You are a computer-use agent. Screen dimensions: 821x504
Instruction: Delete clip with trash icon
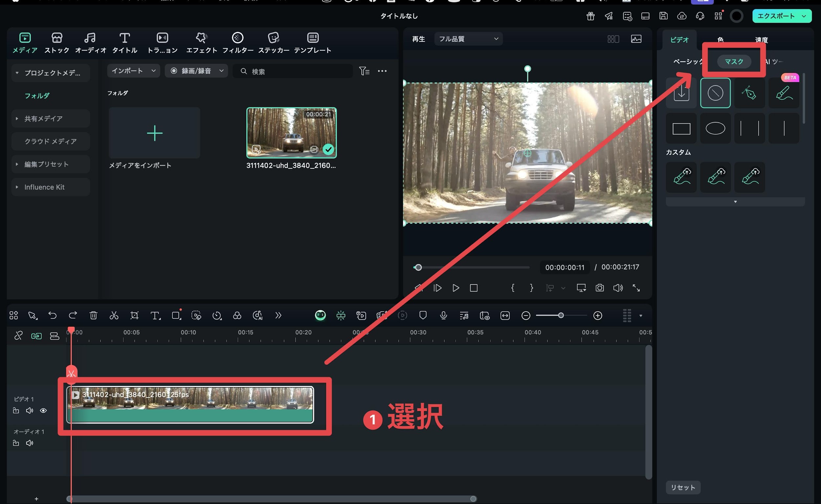[93, 315]
